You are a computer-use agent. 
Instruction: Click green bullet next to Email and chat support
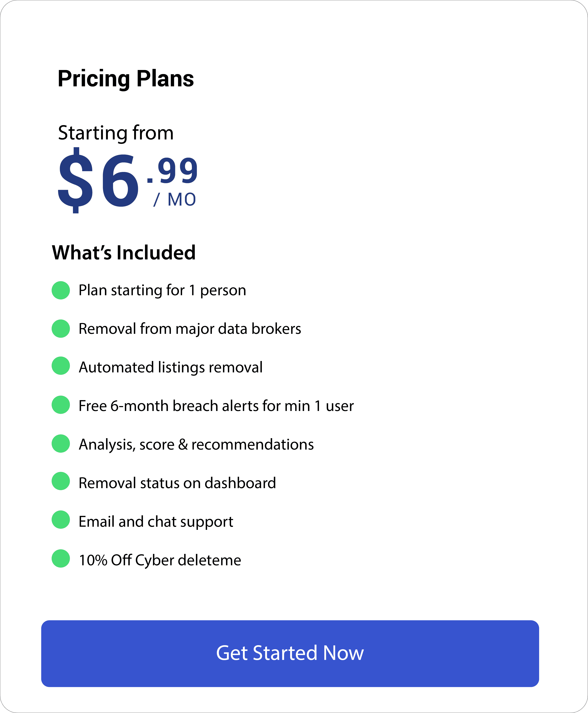pyautogui.click(x=61, y=520)
